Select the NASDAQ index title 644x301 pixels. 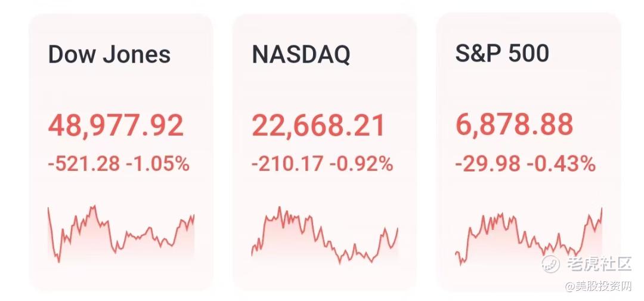coord(301,54)
